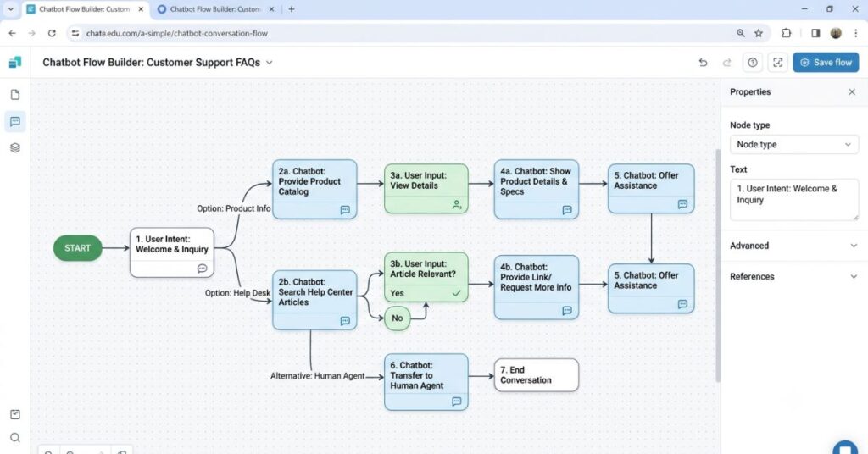The width and height of the screenshot is (868, 454).
Task: Open the pages document icon in left sidebar
Action: click(15, 95)
